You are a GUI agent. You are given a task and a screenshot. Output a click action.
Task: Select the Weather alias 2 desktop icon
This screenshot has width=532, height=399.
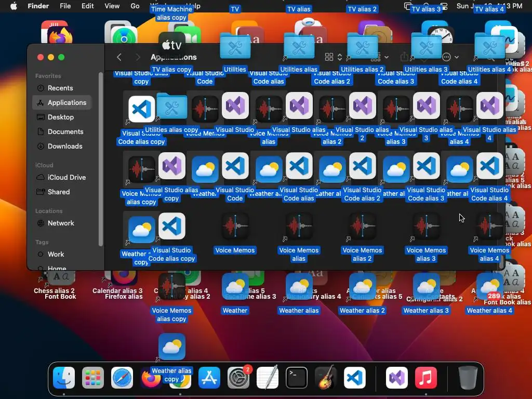(362, 286)
